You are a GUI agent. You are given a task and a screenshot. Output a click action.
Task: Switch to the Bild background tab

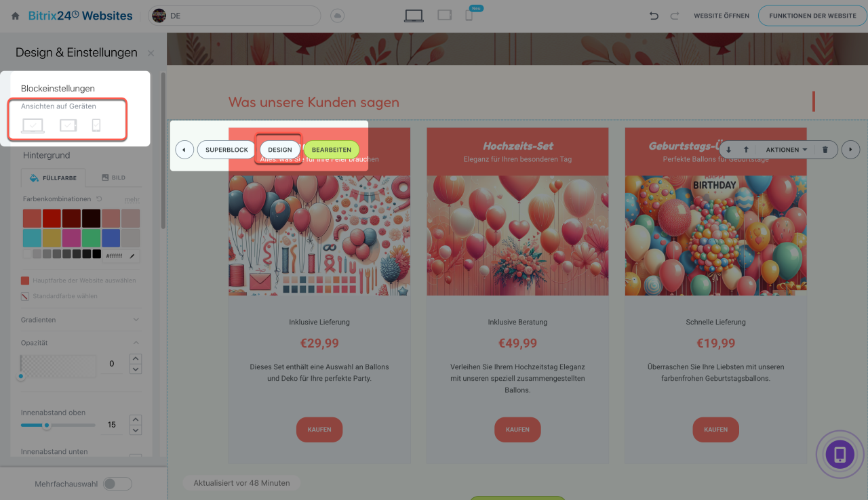click(x=114, y=178)
